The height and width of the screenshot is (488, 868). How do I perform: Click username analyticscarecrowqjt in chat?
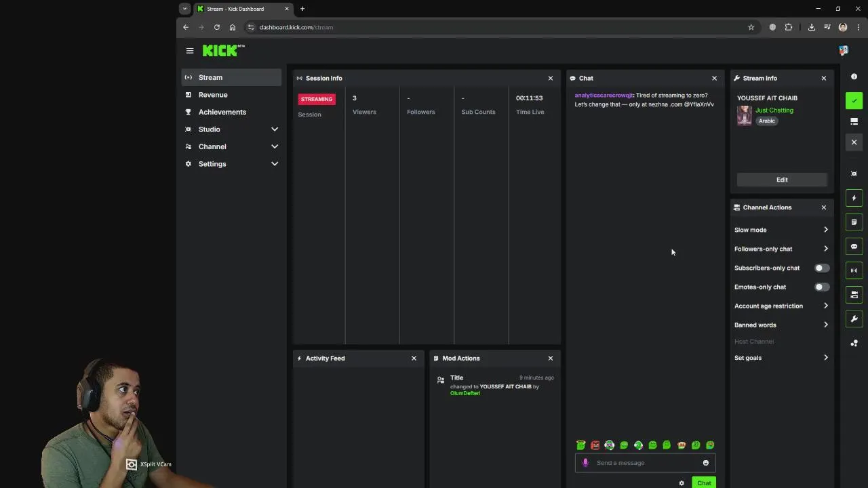coord(604,96)
